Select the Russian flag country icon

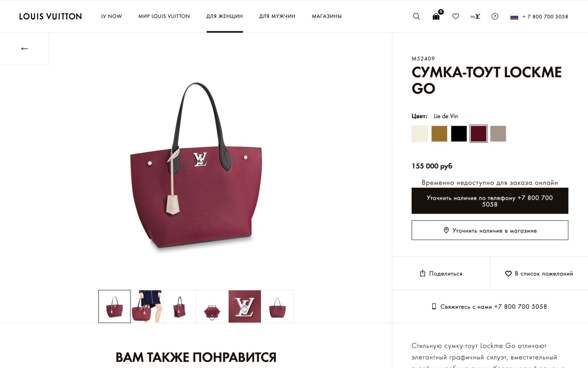tap(514, 17)
